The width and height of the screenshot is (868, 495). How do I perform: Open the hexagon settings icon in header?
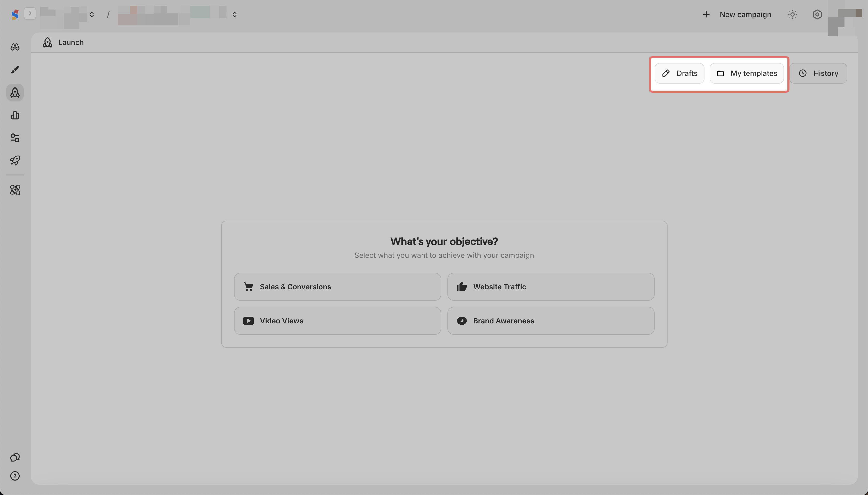817,15
